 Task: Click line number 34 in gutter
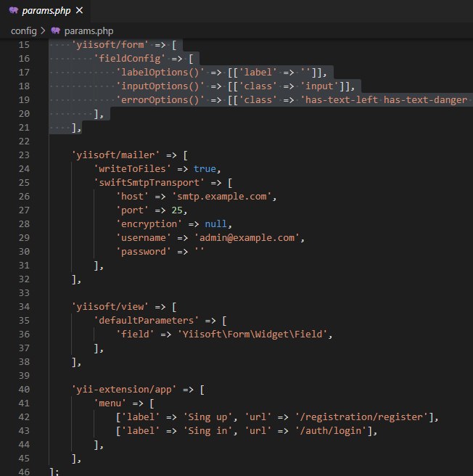24,307
